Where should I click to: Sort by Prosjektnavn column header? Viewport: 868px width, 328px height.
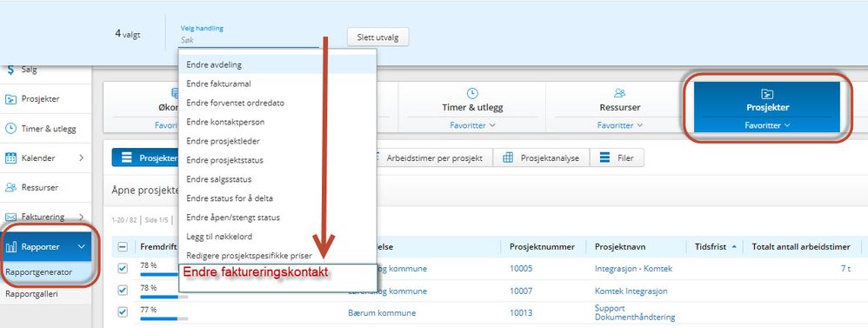[620, 247]
